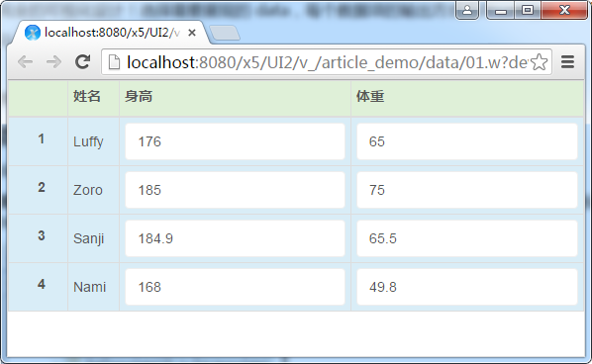Click row number 3

[42, 235]
